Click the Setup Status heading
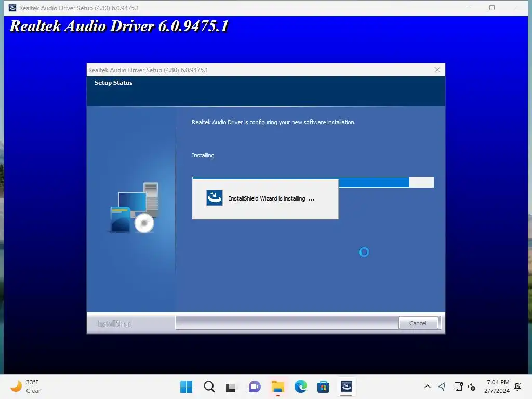Viewport: 532px width, 399px height. click(113, 83)
